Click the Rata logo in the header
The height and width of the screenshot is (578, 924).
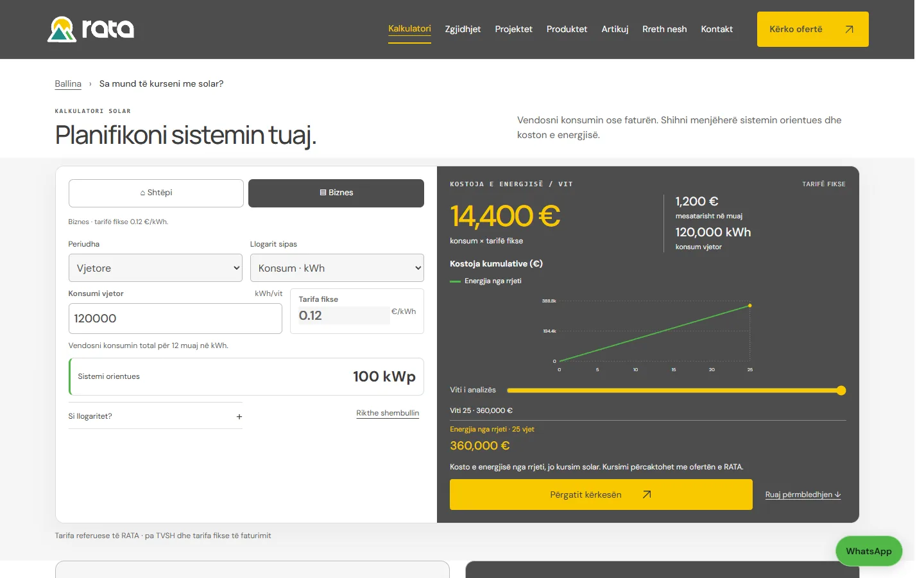(x=90, y=29)
